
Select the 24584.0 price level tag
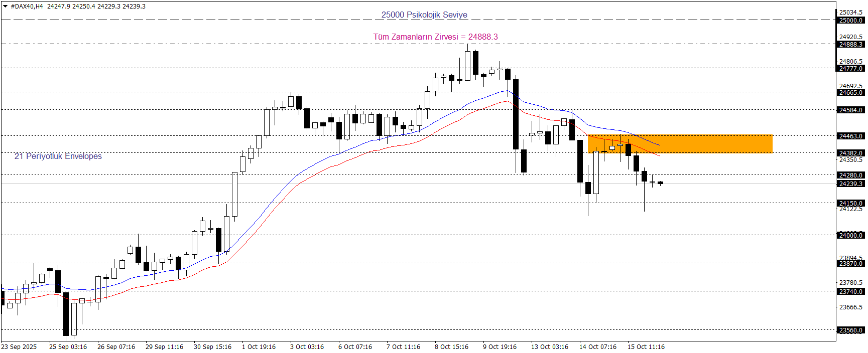pyautogui.click(x=851, y=110)
